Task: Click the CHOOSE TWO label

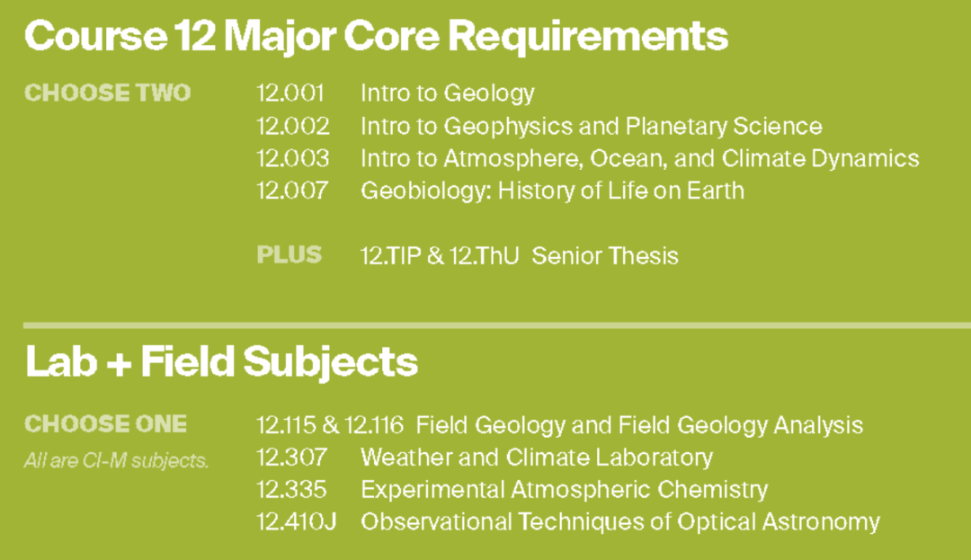Action: (x=107, y=93)
